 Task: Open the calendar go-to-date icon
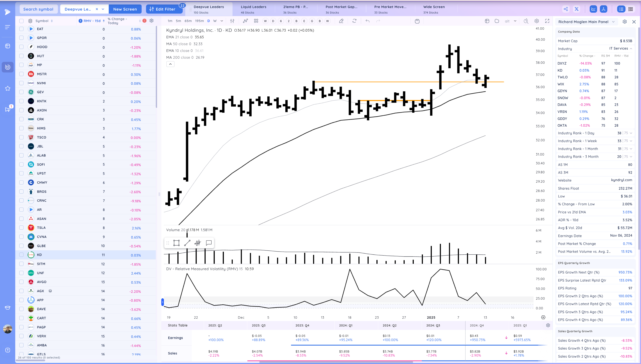pyautogui.click(x=417, y=21)
